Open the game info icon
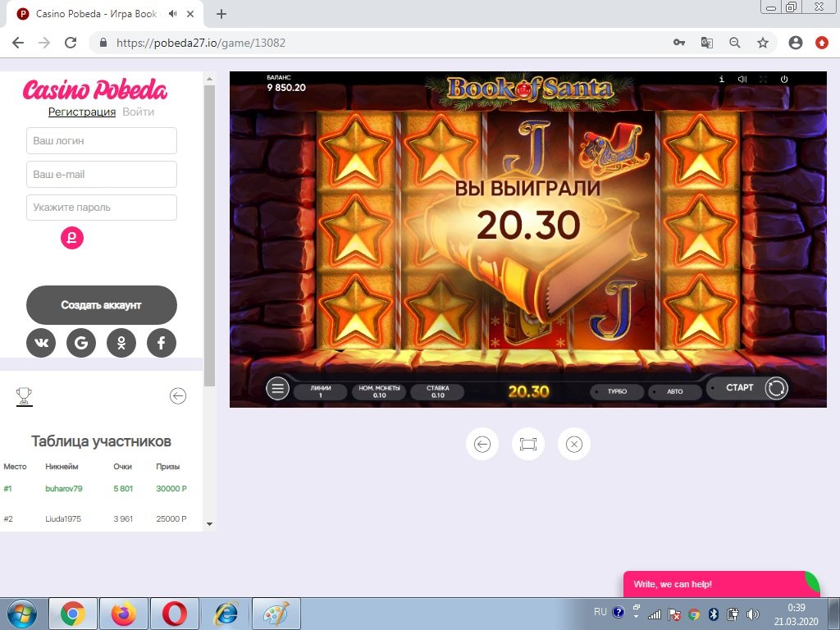Screen dimensions: 840x630 pos(721,80)
